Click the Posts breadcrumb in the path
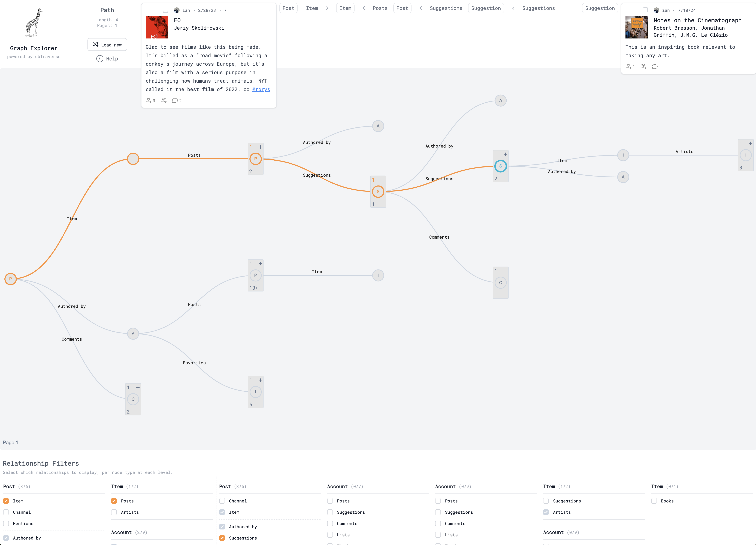Image resolution: width=756 pixels, height=545 pixels. click(x=380, y=8)
